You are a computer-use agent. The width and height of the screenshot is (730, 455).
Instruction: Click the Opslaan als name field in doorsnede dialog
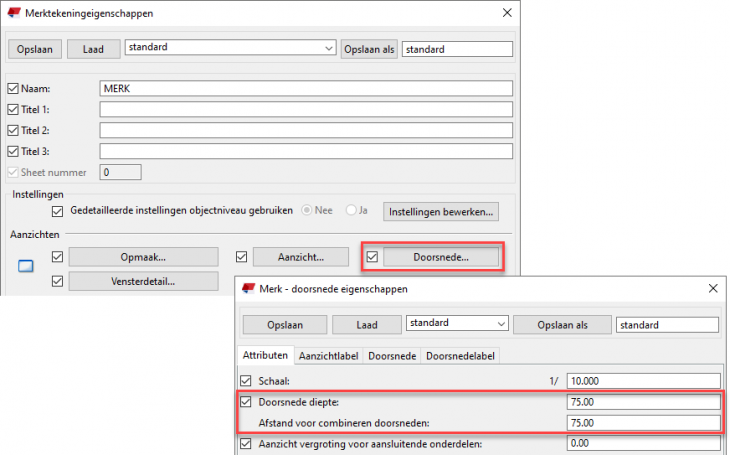667,325
